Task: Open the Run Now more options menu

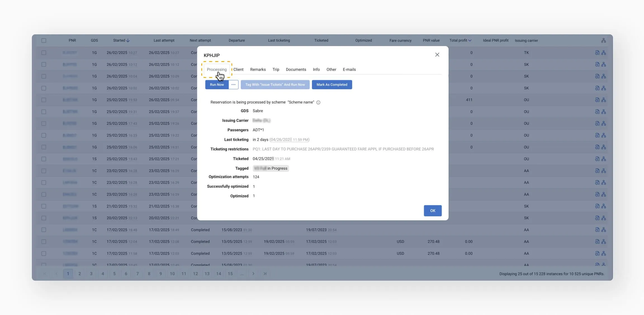Action: [233, 85]
